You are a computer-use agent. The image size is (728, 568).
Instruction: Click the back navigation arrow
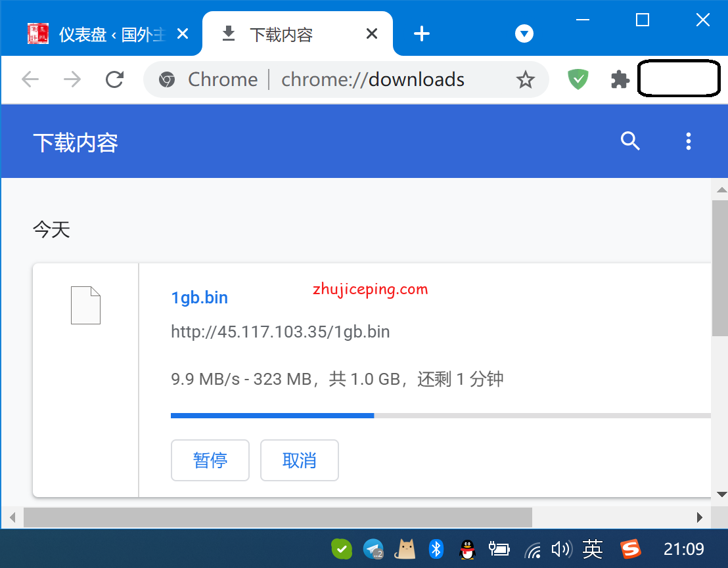point(30,79)
